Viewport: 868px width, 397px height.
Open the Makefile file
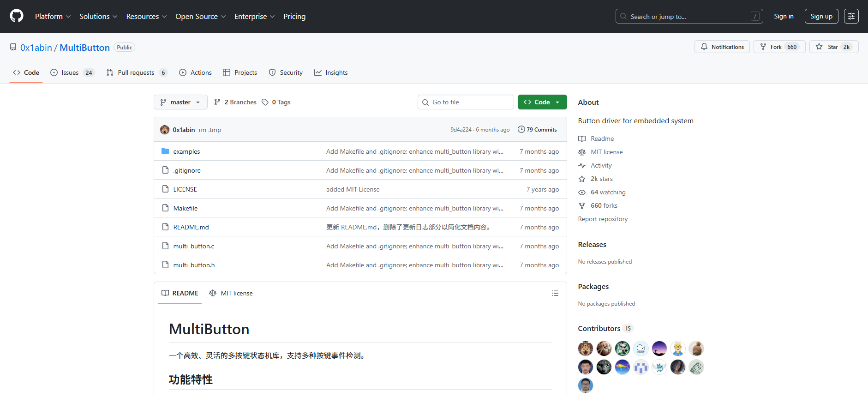click(x=186, y=208)
